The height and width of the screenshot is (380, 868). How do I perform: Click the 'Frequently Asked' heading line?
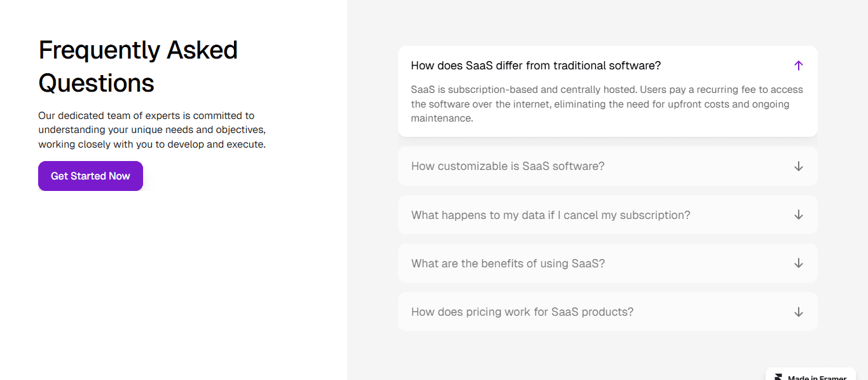(138, 50)
